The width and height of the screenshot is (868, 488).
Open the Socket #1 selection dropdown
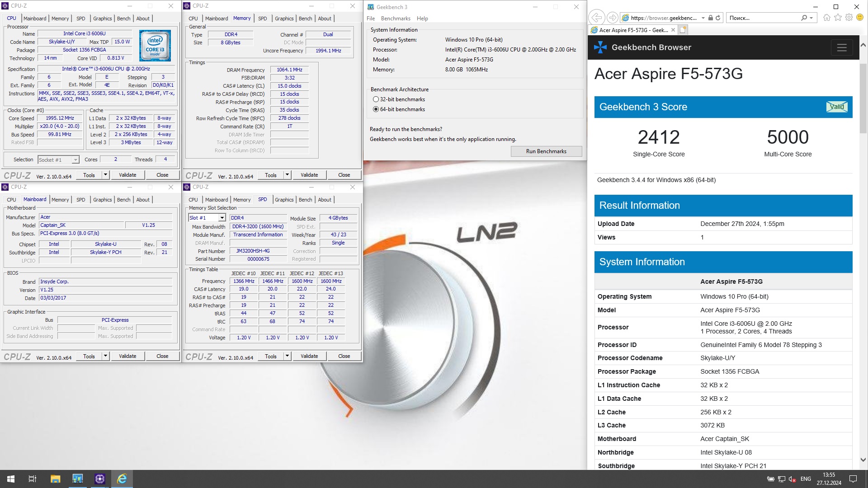click(x=75, y=160)
